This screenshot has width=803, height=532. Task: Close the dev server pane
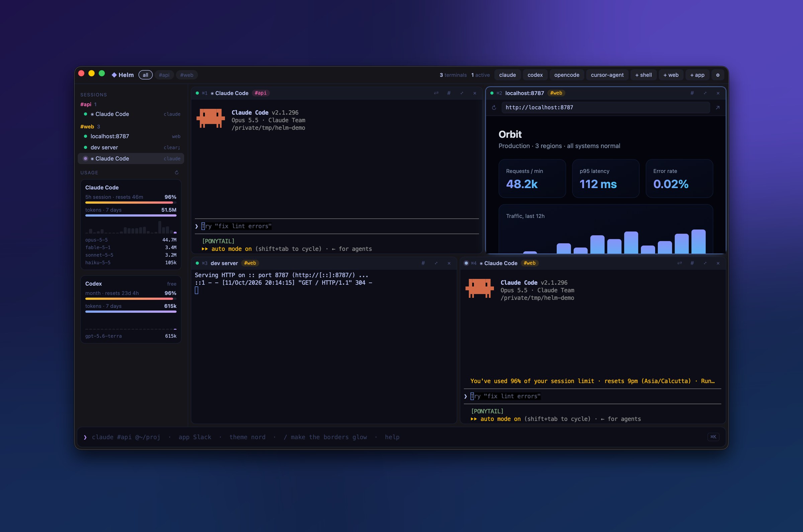449,263
